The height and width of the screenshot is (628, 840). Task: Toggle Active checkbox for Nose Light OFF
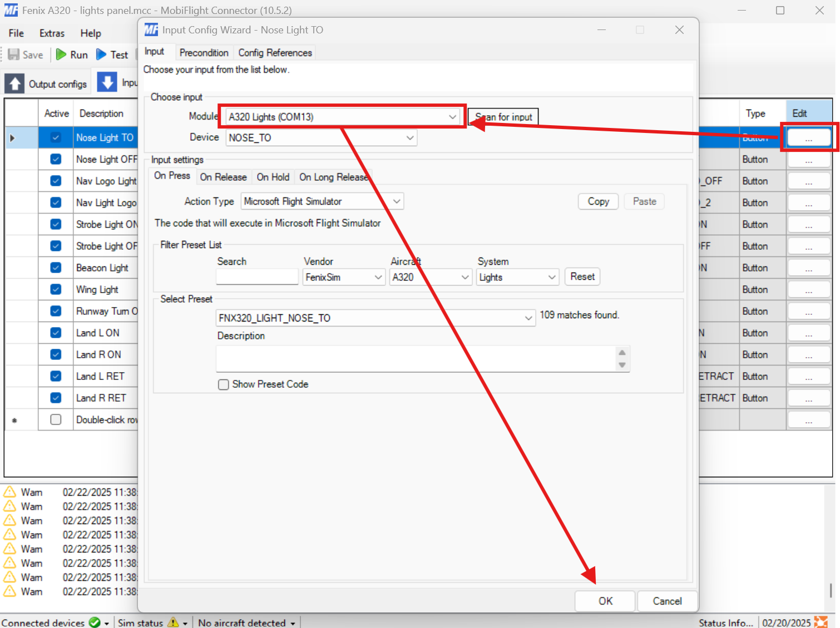[56, 159]
